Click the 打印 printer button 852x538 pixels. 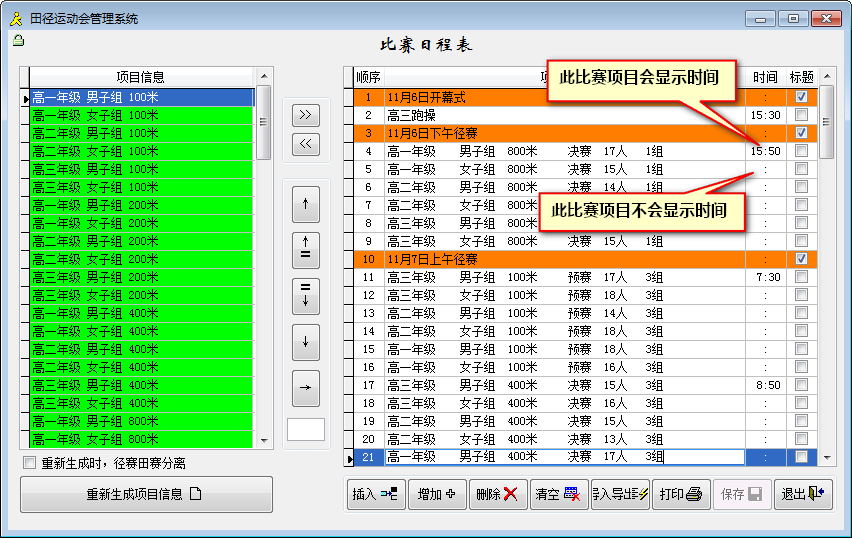tap(684, 494)
